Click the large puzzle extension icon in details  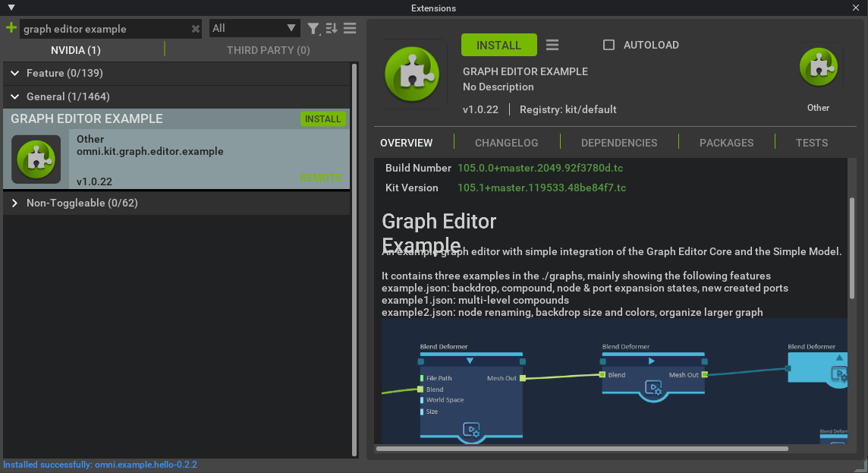pyautogui.click(x=413, y=74)
